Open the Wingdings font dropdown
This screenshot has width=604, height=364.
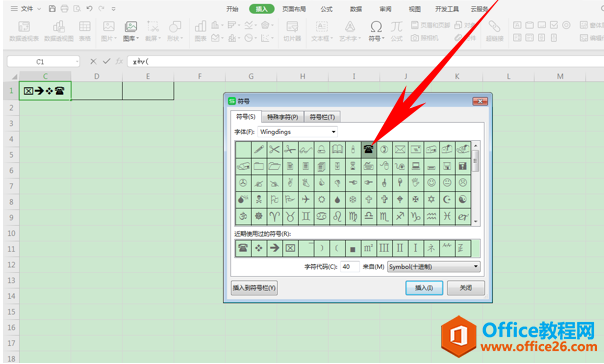334,132
